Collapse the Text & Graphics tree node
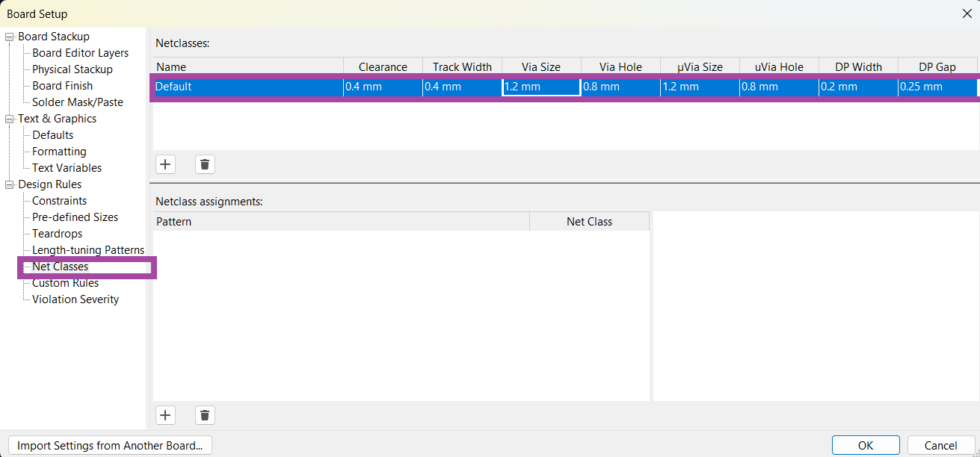The height and width of the screenshot is (457, 980). click(10, 119)
